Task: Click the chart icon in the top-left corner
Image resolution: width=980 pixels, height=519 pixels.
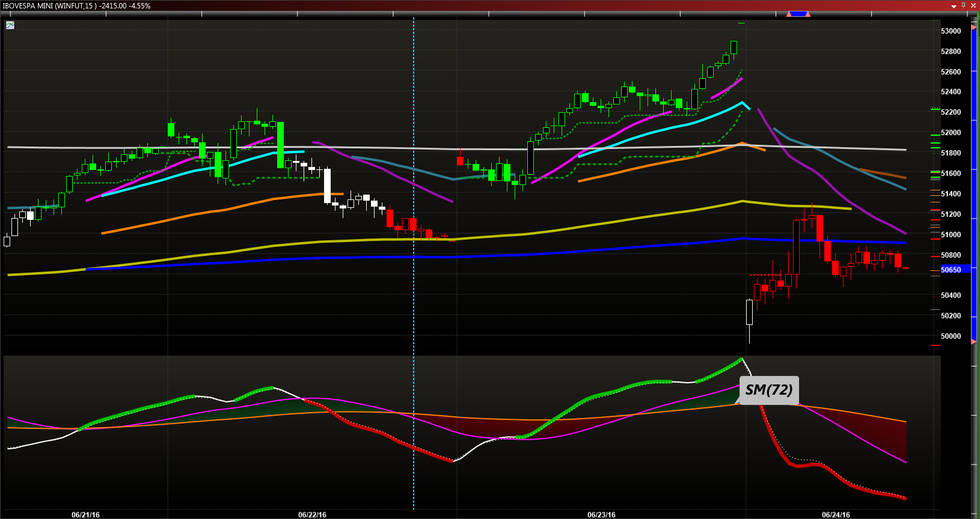Action: (x=10, y=25)
